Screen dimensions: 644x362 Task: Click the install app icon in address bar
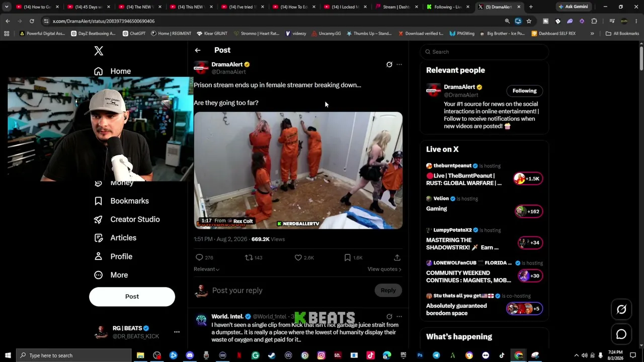(518, 21)
